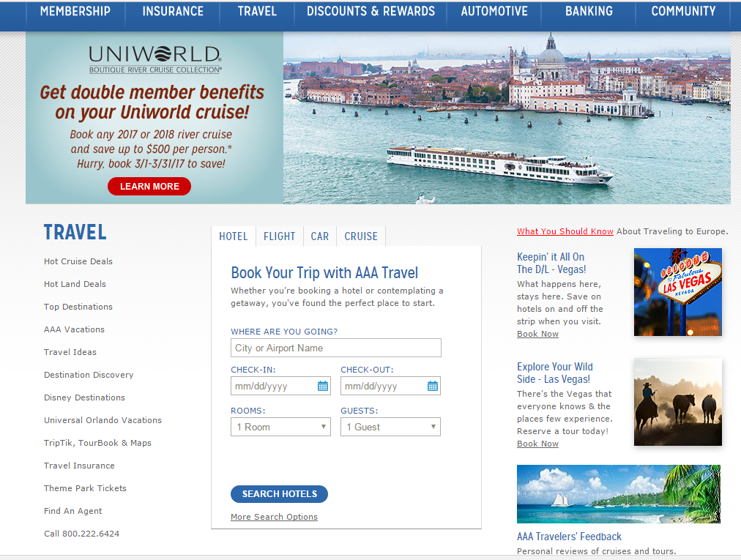
Task: Click Find An Agent link
Action: pos(73,511)
